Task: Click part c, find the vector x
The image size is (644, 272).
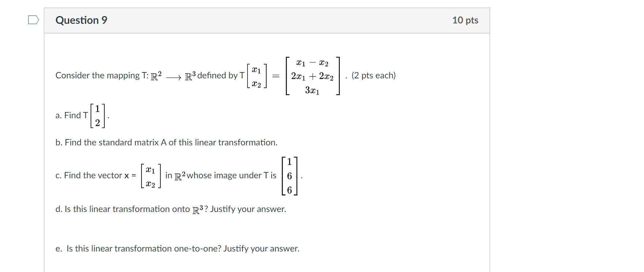Action: [97, 175]
